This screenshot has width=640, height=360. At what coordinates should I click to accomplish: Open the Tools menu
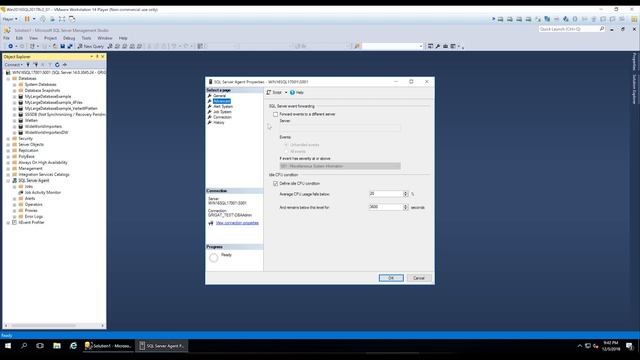(x=87, y=38)
